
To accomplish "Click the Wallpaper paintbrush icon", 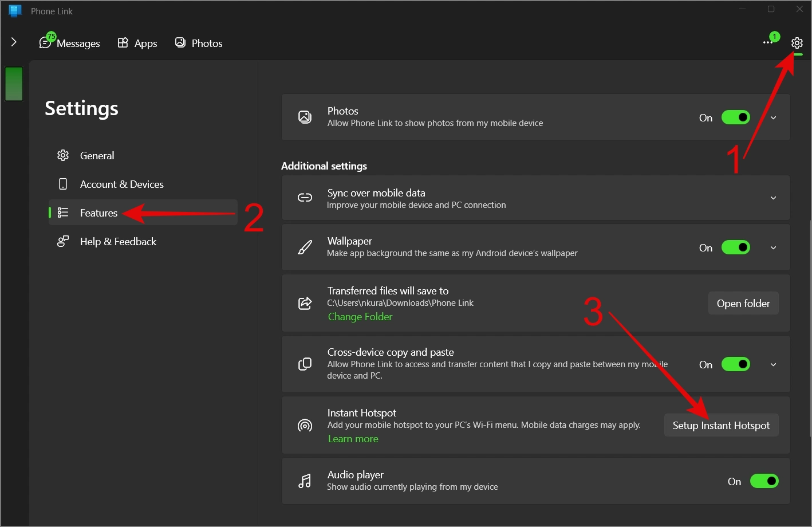I will [x=305, y=247].
